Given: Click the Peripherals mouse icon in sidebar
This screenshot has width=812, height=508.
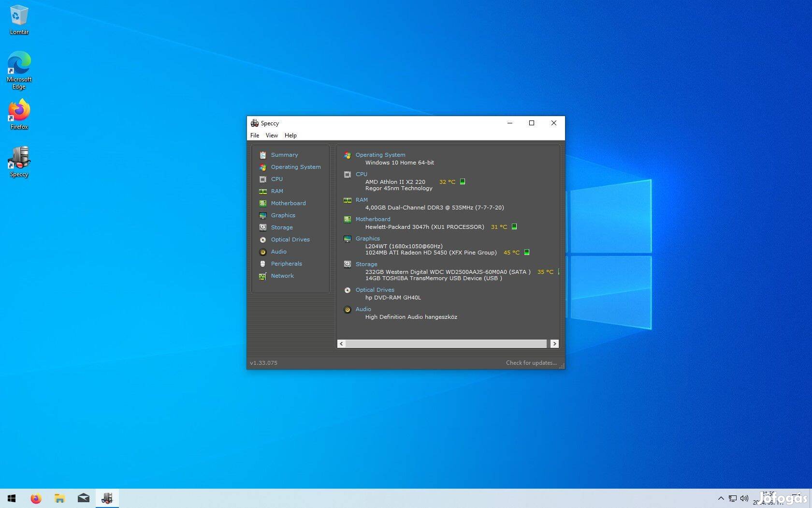Looking at the screenshot, I should (263, 264).
